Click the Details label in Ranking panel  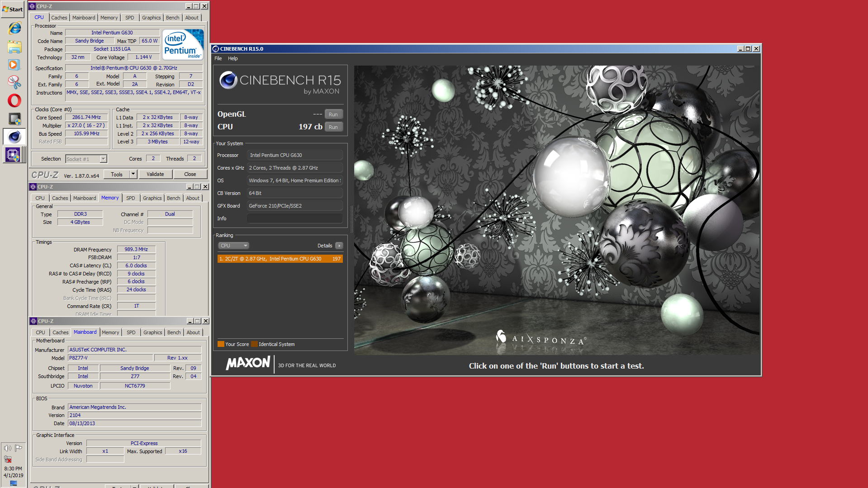[x=325, y=246]
